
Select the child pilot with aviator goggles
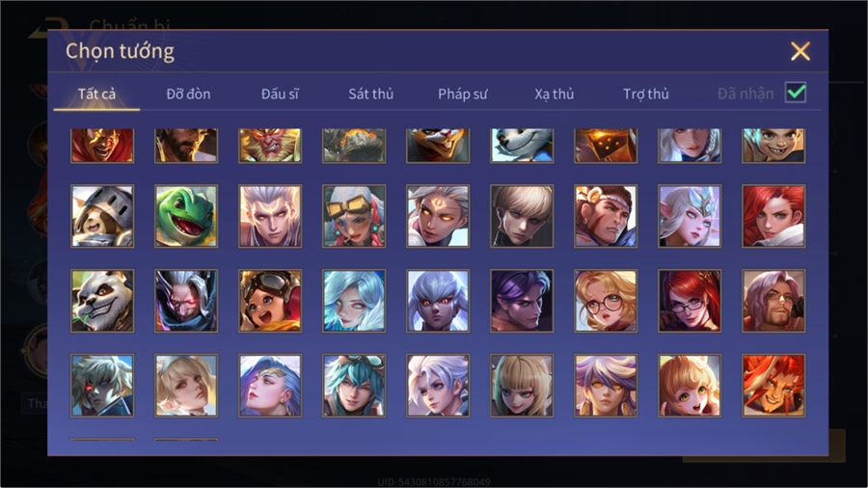click(270, 301)
